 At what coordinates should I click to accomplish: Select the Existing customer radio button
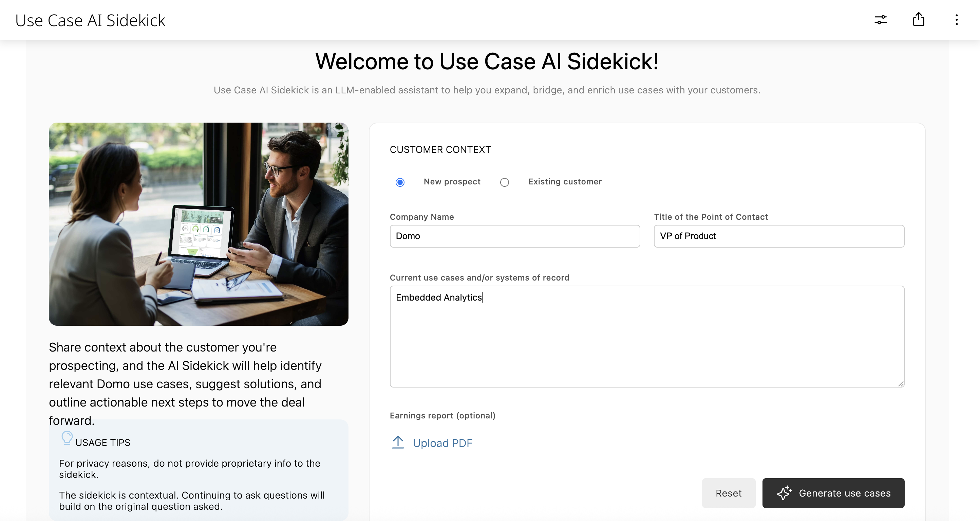(x=505, y=182)
